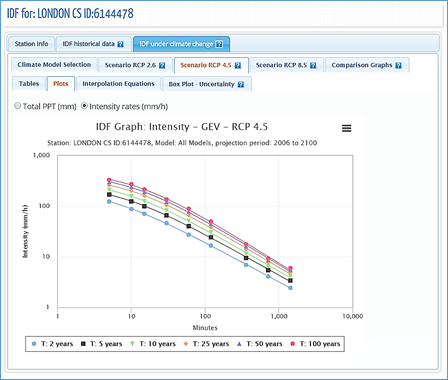Open the chart hamburger context menu

346,128
